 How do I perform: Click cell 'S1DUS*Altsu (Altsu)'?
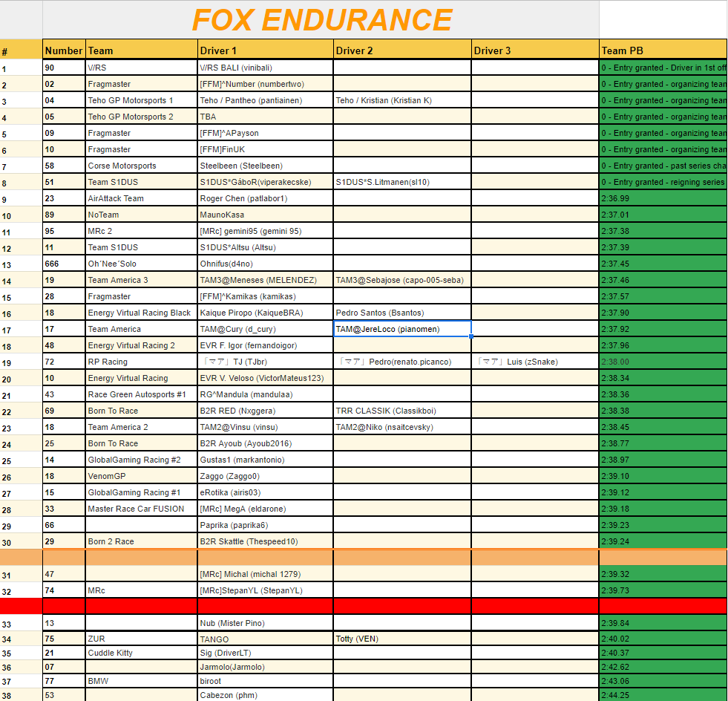coord(265,247)
